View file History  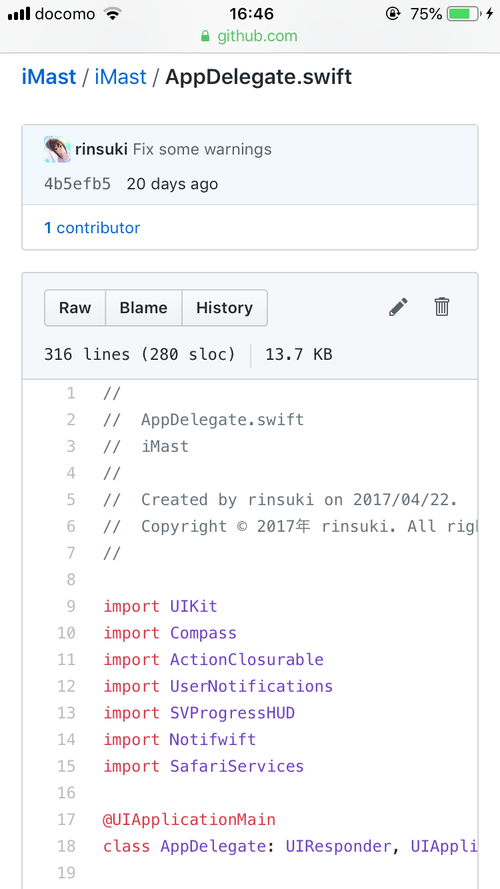point(224,308)
